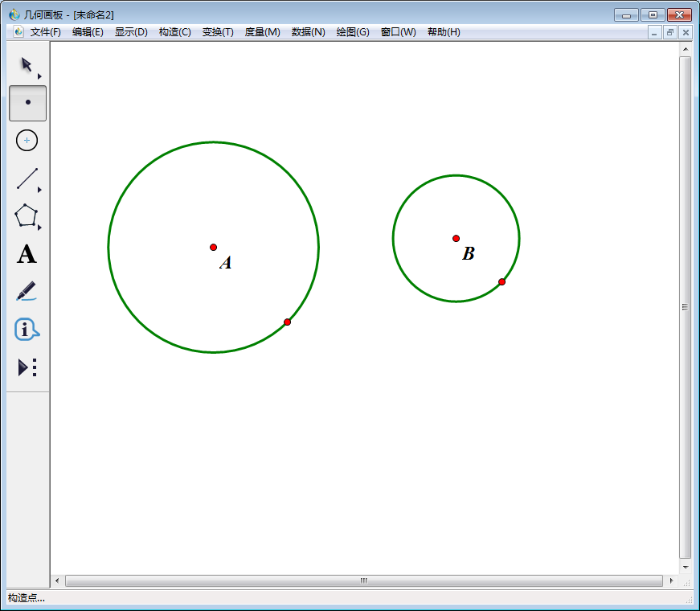Minimize the 几何画板 application window
The height and width of the screenshot is (611, 700).
tap(626, 14)
